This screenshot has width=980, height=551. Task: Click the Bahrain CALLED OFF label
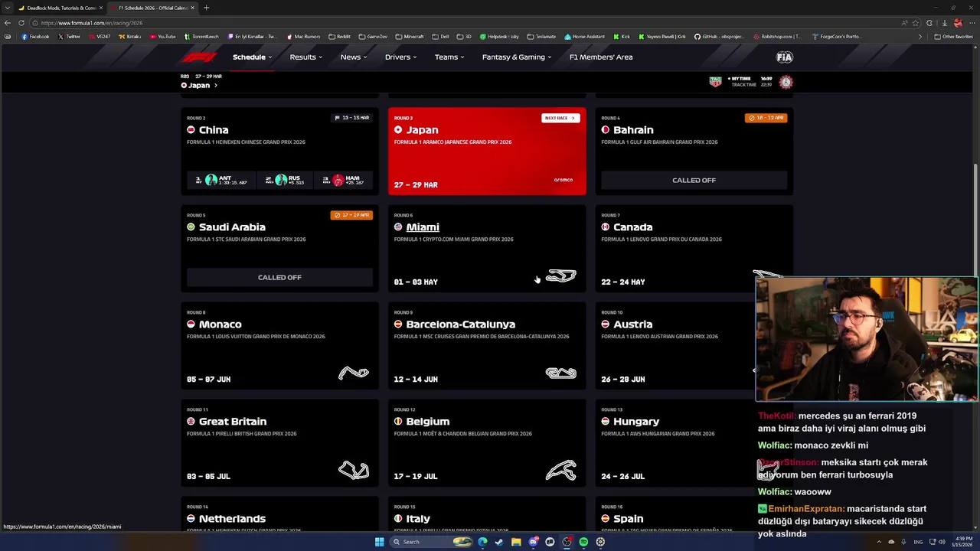click(694, 180)
